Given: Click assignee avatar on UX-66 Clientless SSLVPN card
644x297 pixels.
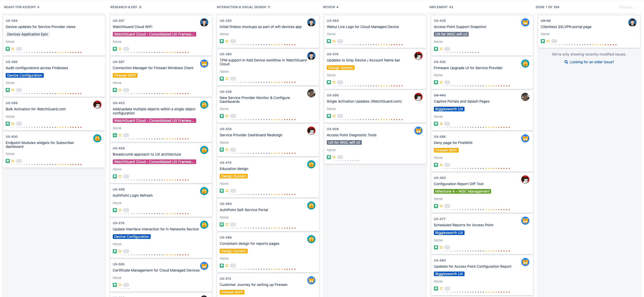Looking at the screenshot, I should pyautogui.click(x=632, y=23).
